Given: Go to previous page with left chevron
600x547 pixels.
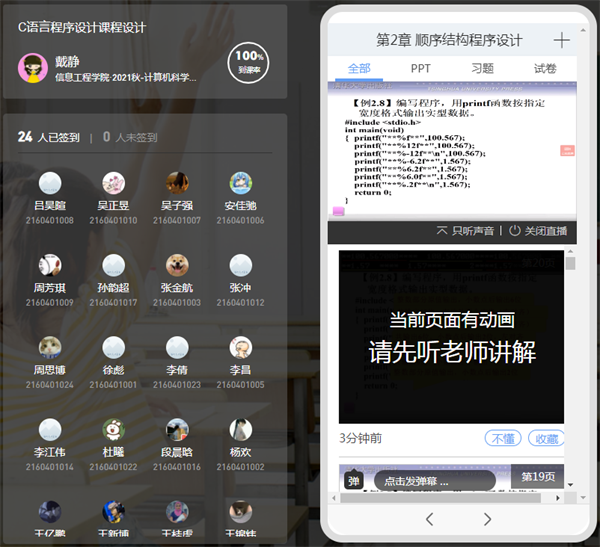Looking at the screenshot, I should (429, 519).
